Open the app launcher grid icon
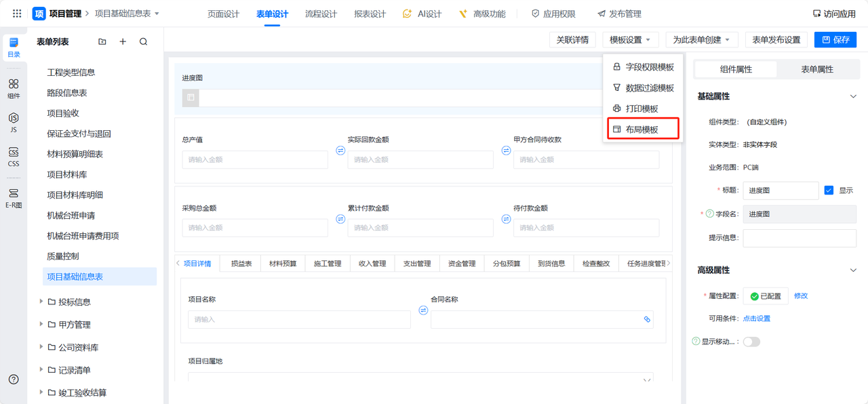The width and height of the screenshot is (868, 404). (x=17, y=14)
